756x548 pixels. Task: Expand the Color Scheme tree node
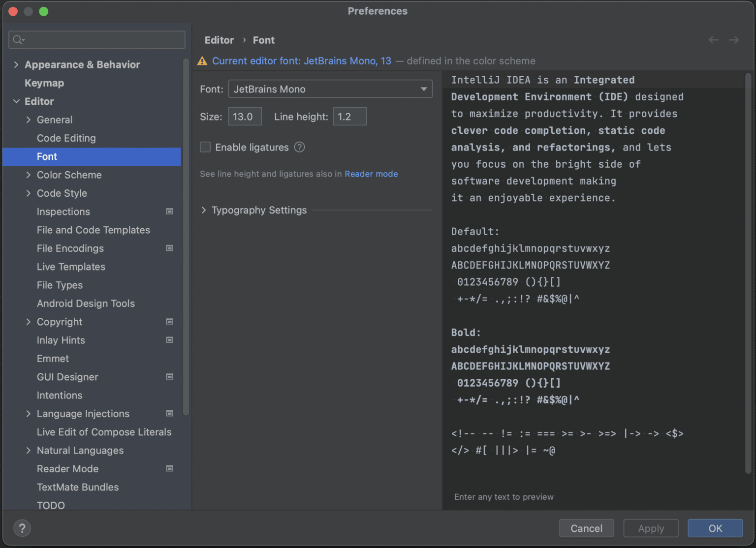click(29, 175)
